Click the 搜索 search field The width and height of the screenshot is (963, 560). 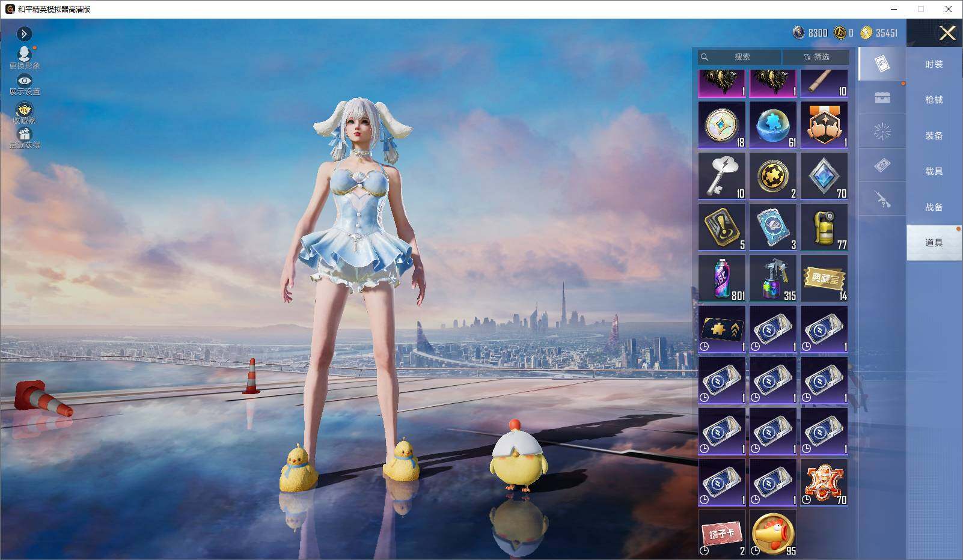pos(739,57)
